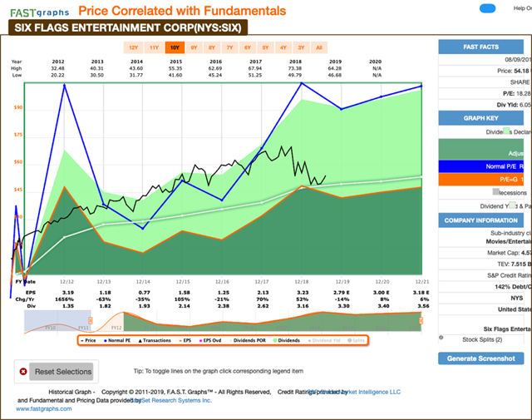Collapse the FAST FACTS panel header
Viewport: 532px width, 420px height.
[x=480, y=47]
